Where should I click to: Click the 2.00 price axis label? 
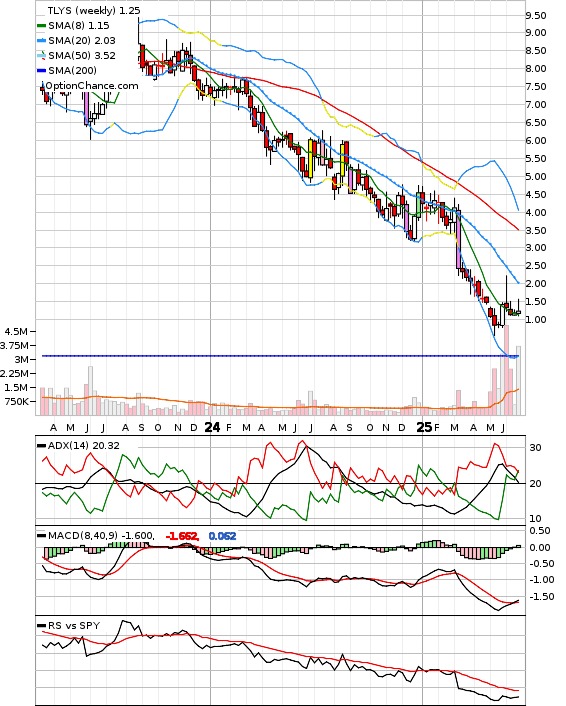pos(536,284)
